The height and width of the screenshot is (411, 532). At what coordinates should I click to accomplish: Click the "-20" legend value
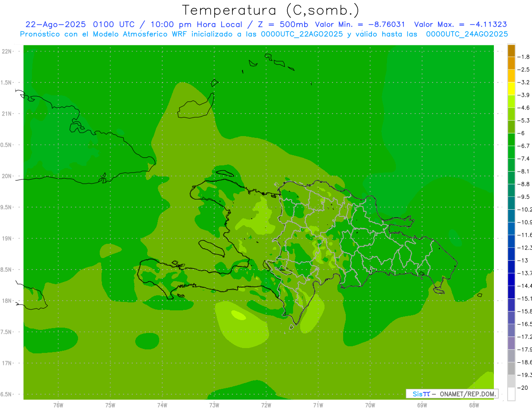[523, 388]
